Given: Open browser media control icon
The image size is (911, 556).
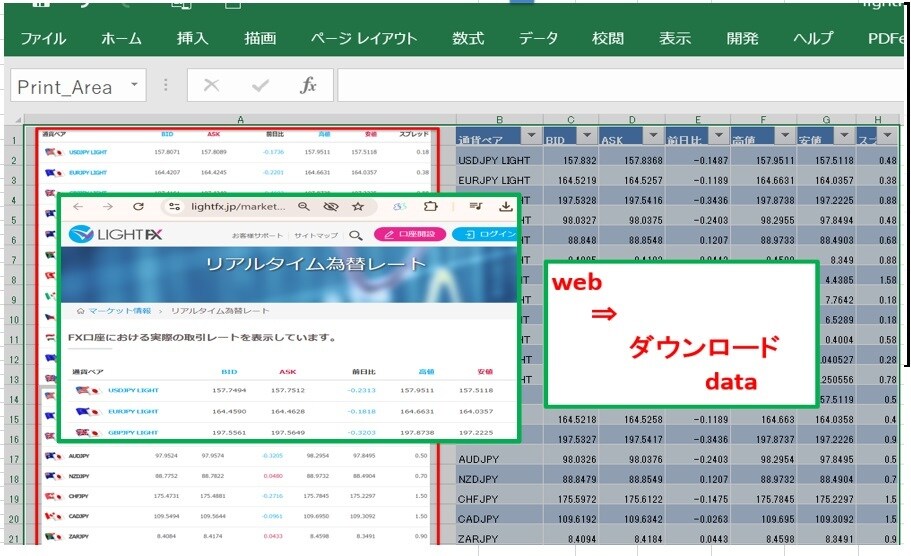Looking at the screenshot, I should pos(476,206).
